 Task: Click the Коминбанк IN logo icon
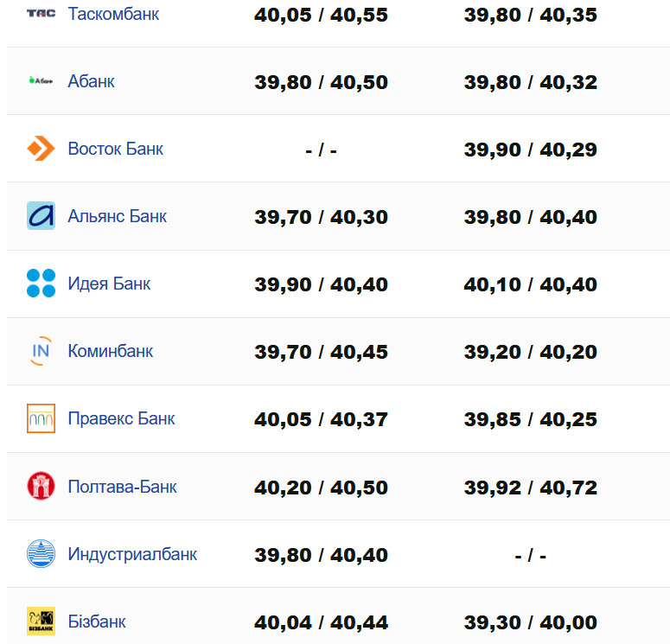pyautogui.click(x=41, y=351)
